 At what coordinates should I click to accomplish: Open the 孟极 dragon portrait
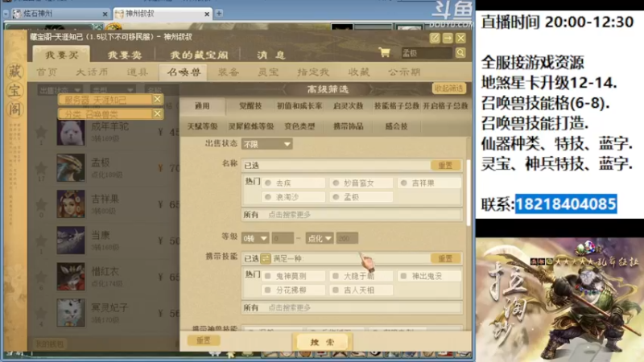pyautogui.click(x=71, y=167)
